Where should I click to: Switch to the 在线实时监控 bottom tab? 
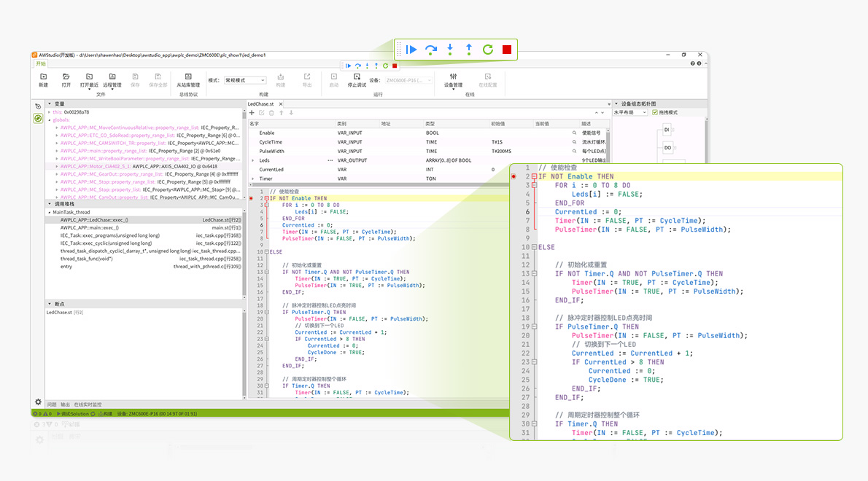tap(88, 404)
